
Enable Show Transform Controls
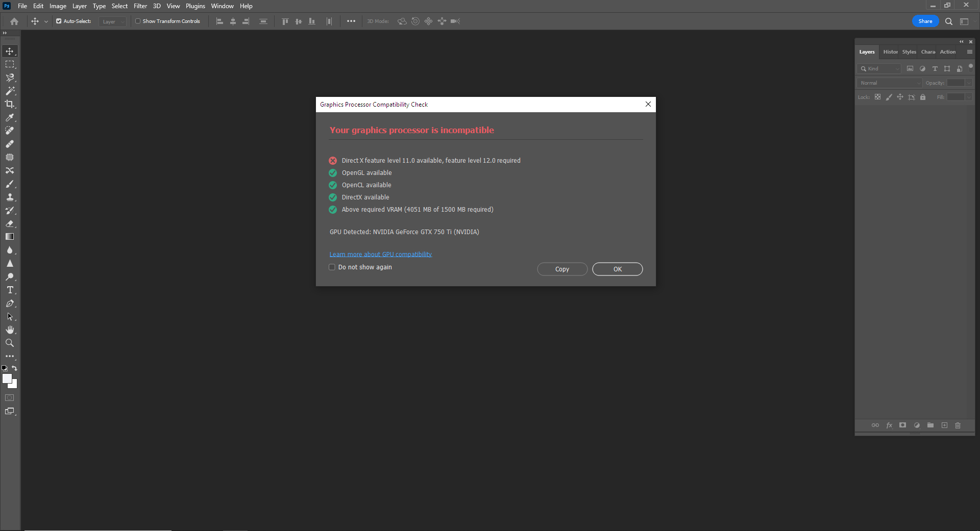click(137, 21)
